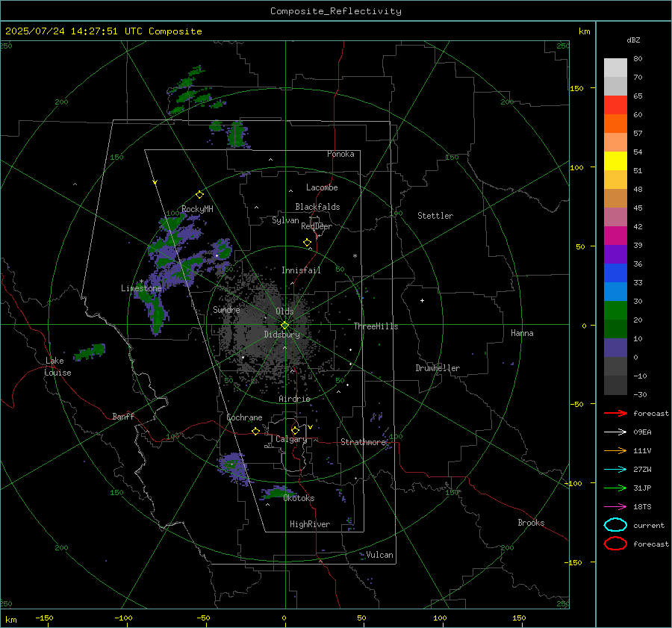Image resolution: width=672 pixels, height=628 pixels.
Task: Pick the orange 57-60 dBZ color swatch
Action: pyautogui.click(x=615, y=124)
